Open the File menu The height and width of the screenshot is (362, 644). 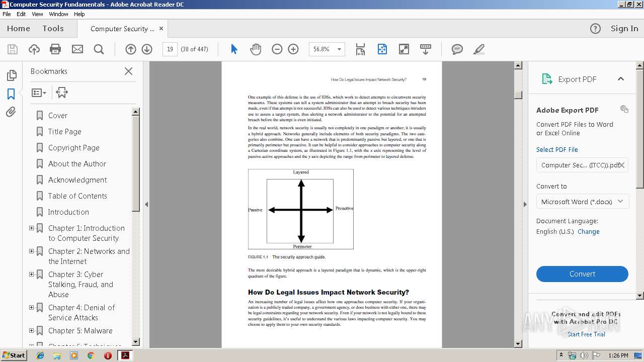(7, 14)
